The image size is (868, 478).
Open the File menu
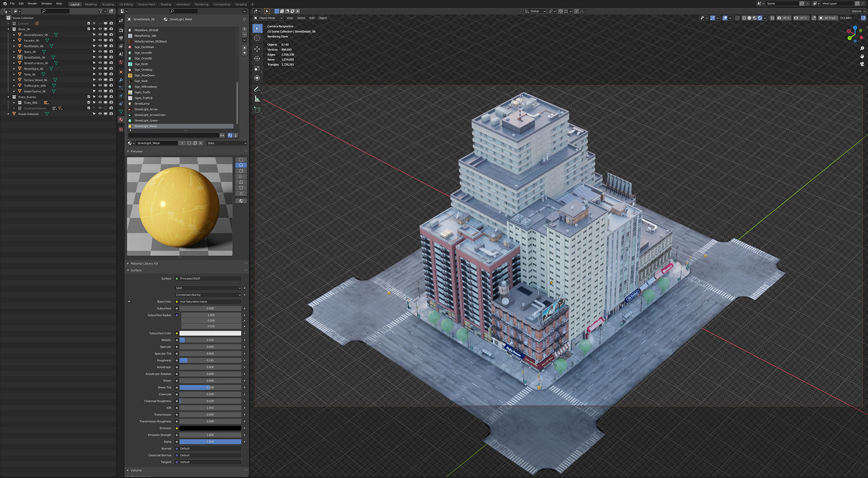tap(12, 4)
